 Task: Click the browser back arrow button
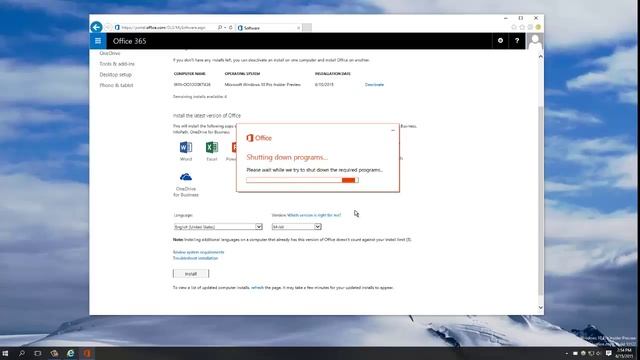pyautogui.click(x=96, y=27)
